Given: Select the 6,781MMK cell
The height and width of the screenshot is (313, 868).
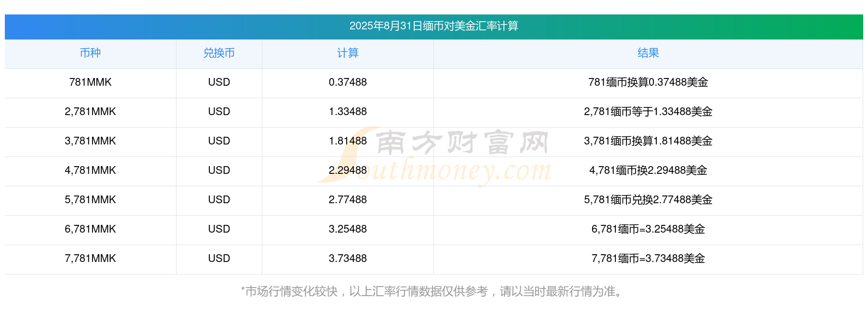Looking at the screenshot, I should click(90, 229).
